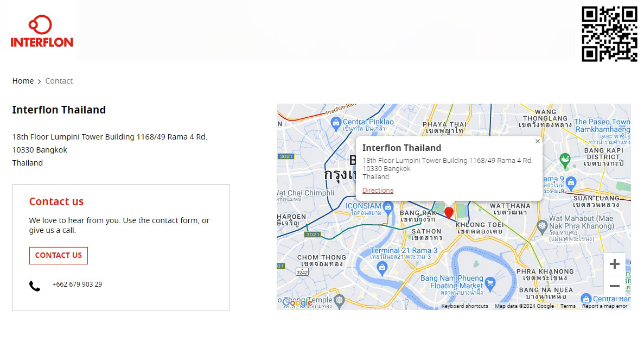Click Map data ©2024 Google text

524,306
